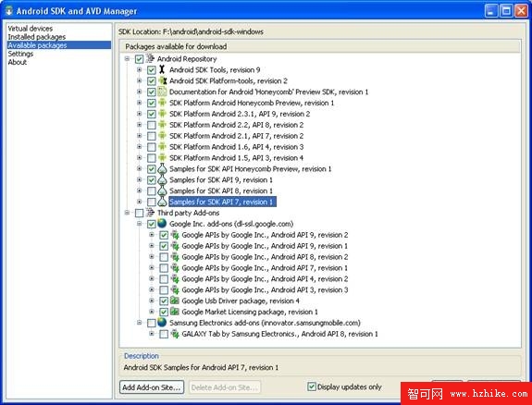Expand SDK Platform Android 2.3.1 node
The height and width of the screenshot is (405, 532).
point(139,114)
